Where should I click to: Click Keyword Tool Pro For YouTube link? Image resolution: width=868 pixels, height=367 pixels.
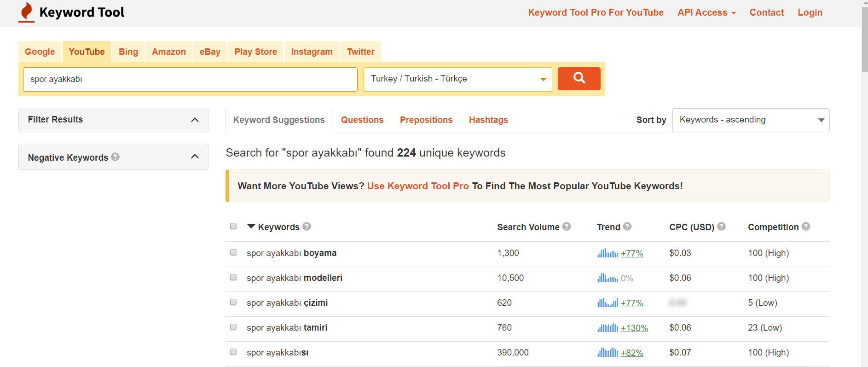pyautogui.click(x=596, y=12)
